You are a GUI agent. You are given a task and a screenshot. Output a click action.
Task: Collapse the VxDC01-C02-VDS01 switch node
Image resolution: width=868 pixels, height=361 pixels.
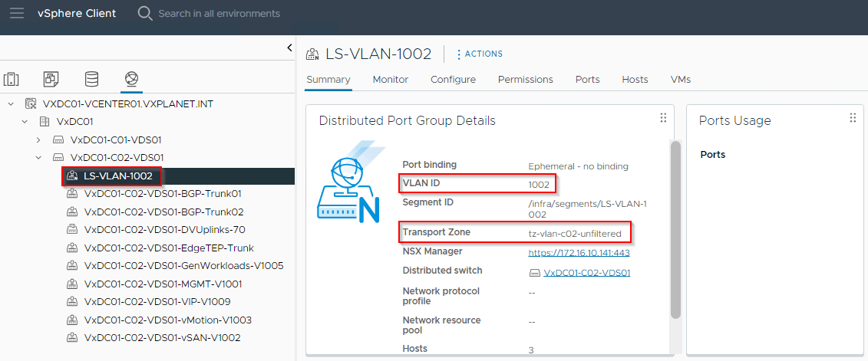(38, 157)
